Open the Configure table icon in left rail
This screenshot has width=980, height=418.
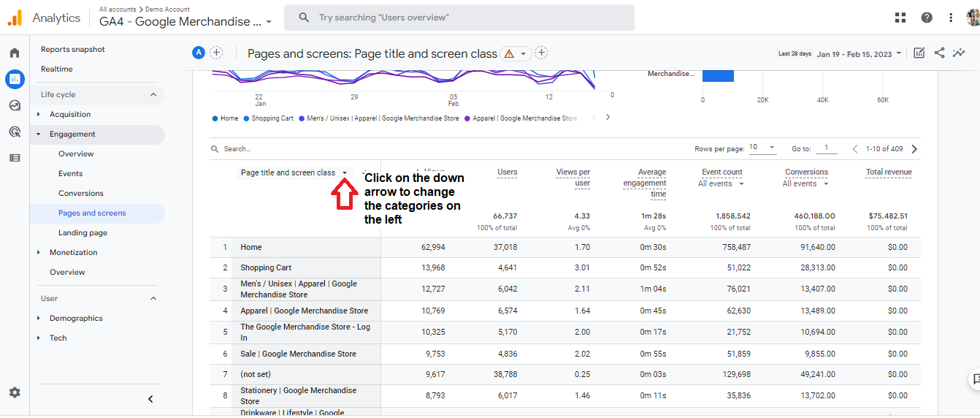(x=15, y=158)
